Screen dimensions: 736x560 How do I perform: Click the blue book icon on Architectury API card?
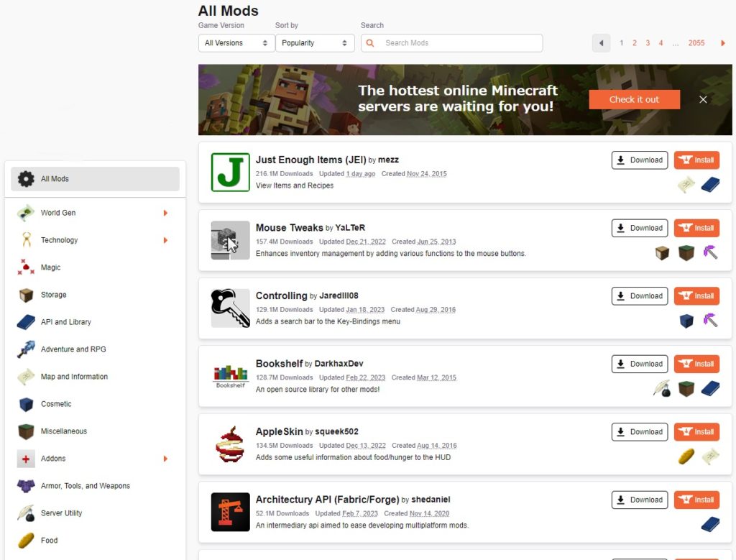click(x=710, y=524)
